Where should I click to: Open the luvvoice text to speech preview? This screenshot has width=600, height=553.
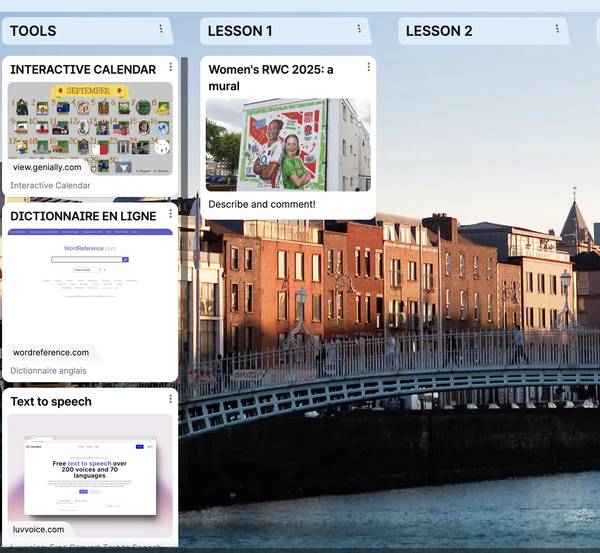pyautogui.click(x=90, y=476)
